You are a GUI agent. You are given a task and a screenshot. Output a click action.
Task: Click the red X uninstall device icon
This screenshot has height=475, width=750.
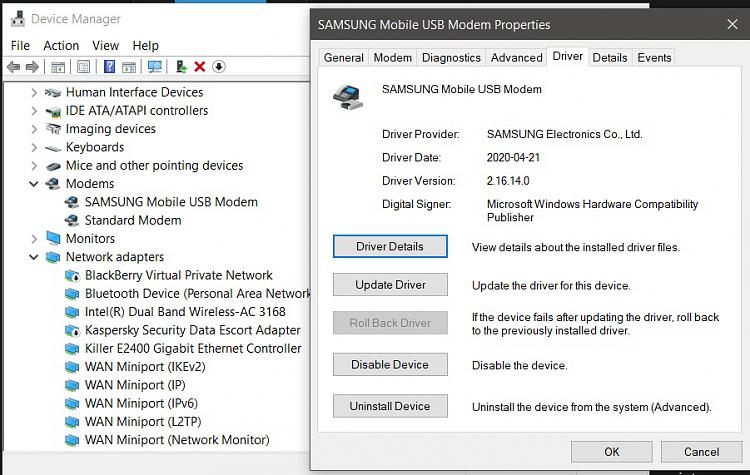(200, 66)
